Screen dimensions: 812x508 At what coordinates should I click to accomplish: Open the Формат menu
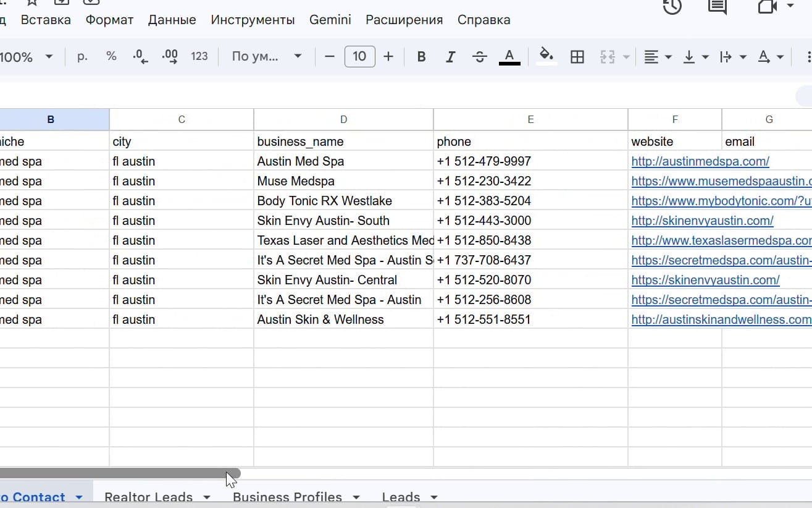[109, 20]
